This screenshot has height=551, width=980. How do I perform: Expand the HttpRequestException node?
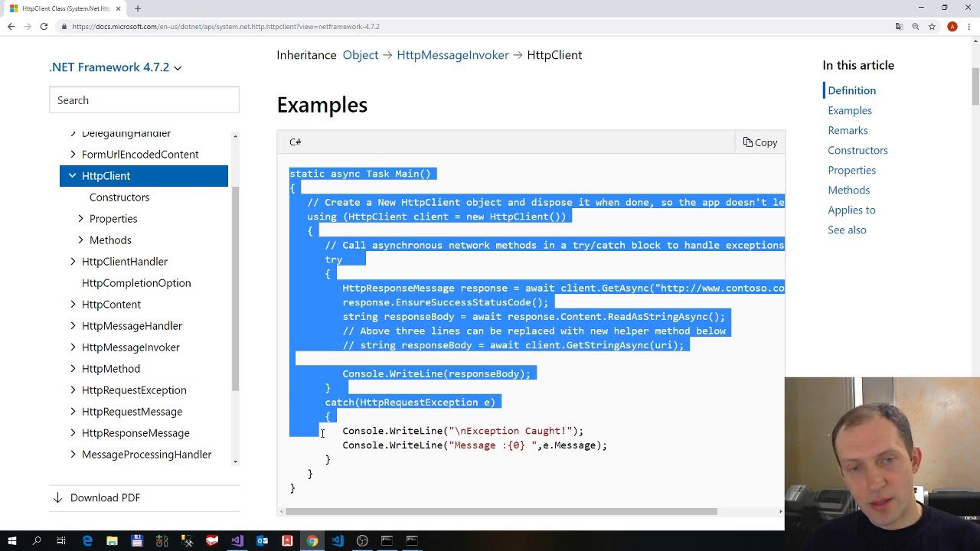[x=73, y=390]
